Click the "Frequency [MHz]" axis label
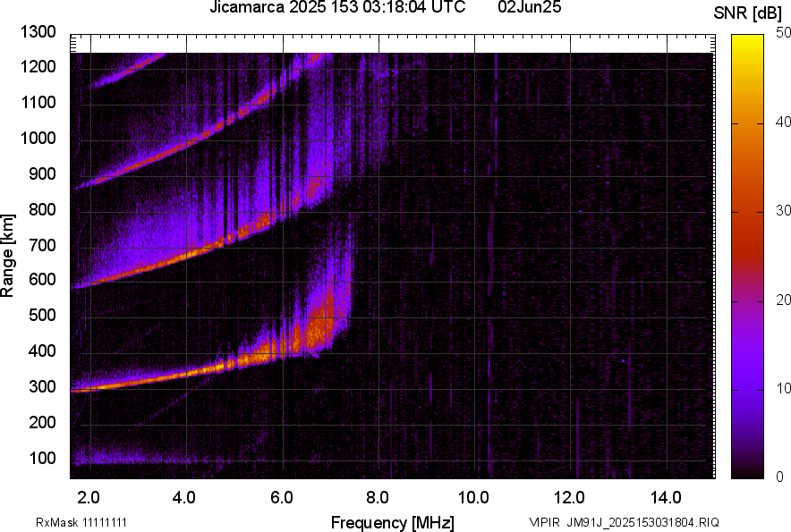Image resolution: width=791 pixels, height=532 pixels. click(x=393, y=522)
